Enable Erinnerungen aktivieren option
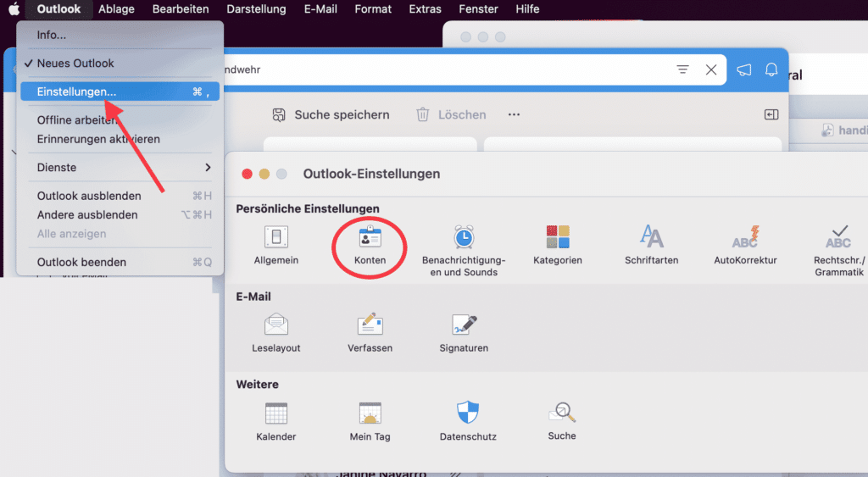 98,139
